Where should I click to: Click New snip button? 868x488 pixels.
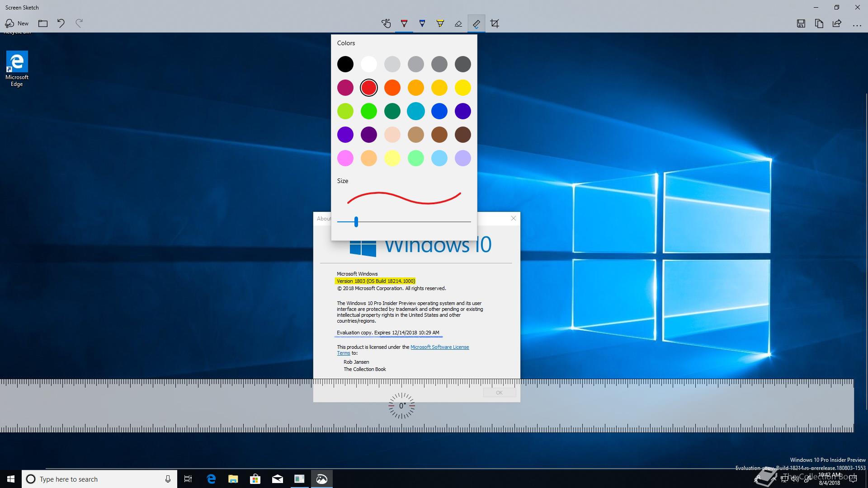click(17, 23)
